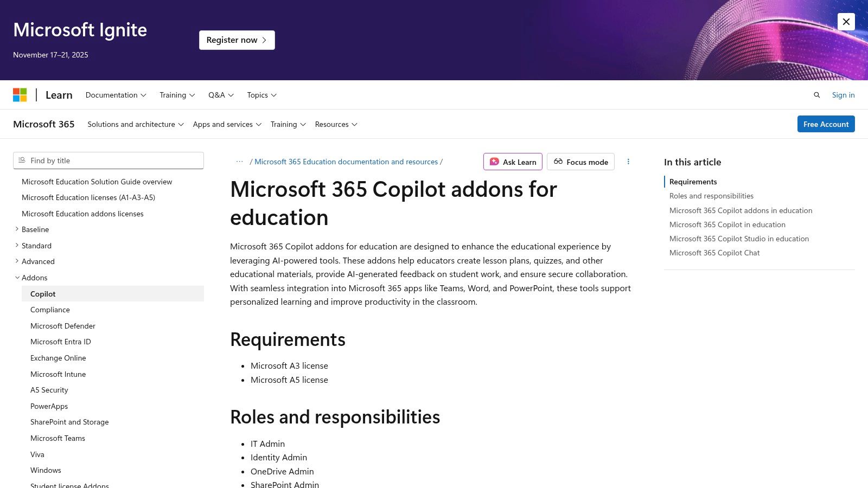Enable Focus mode
This screenshot has height=488, width=868.
coord(580,162)
